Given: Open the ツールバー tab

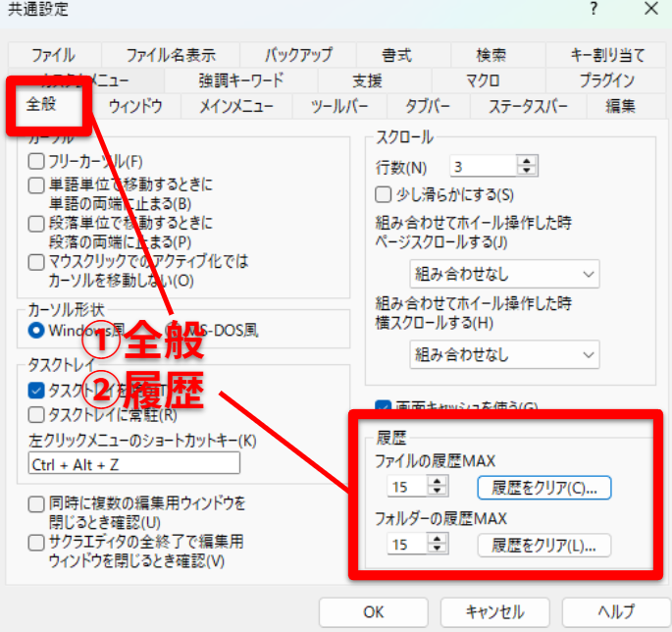Looking at the screenshot, I should click(x=339, y=106).
